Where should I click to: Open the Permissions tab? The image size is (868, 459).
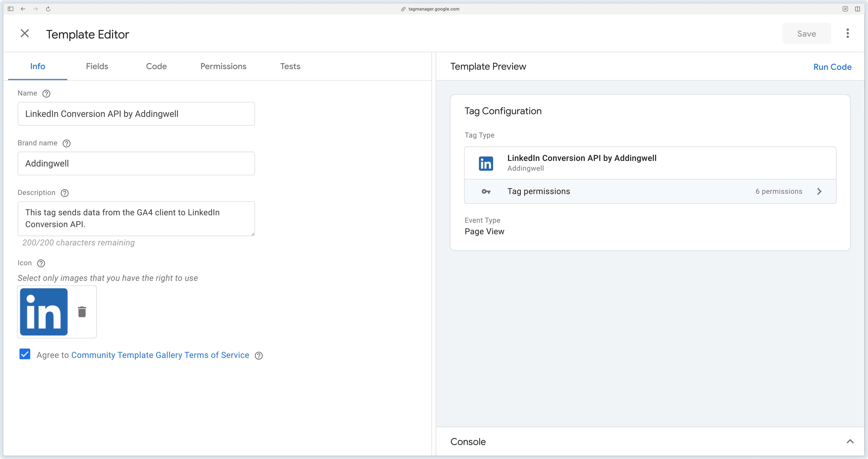pos(223,66)
